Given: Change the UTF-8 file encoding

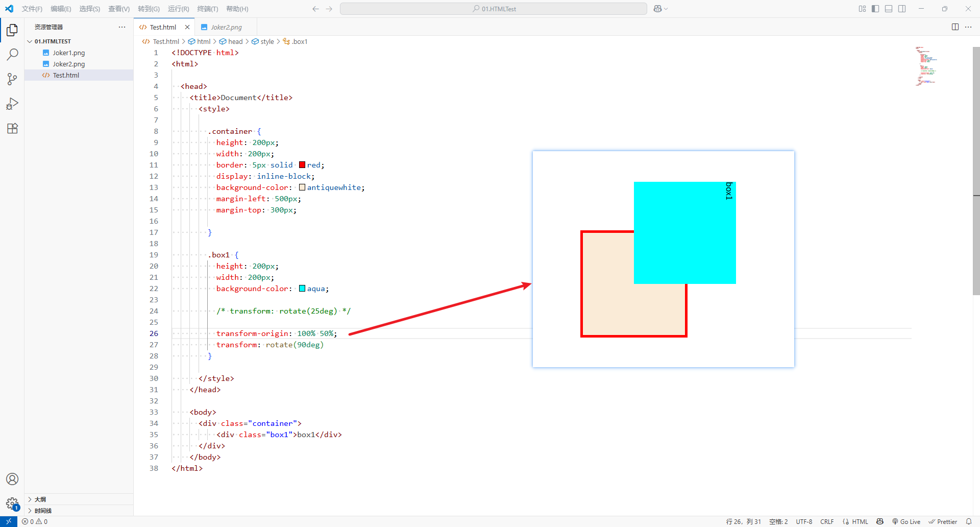Looking at the screenshot, I should coord(804,521).
